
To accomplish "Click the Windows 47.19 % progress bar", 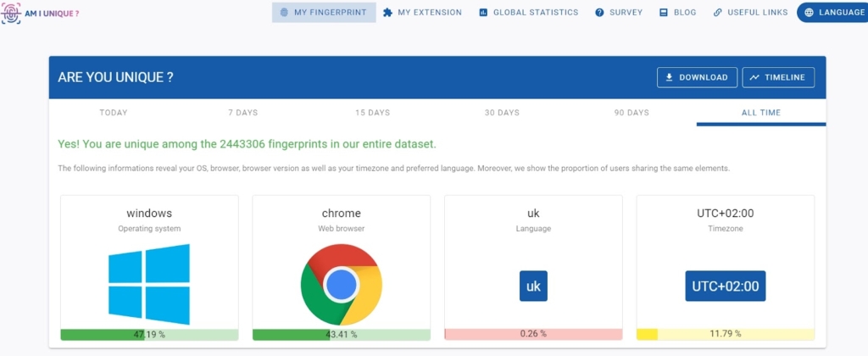I will click(x=149, y=334).
